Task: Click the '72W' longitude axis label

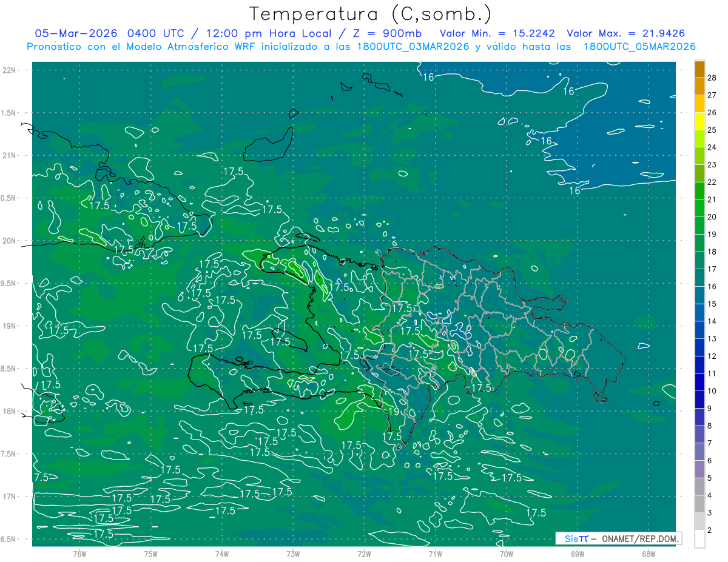Action: (x=365, y=554)
